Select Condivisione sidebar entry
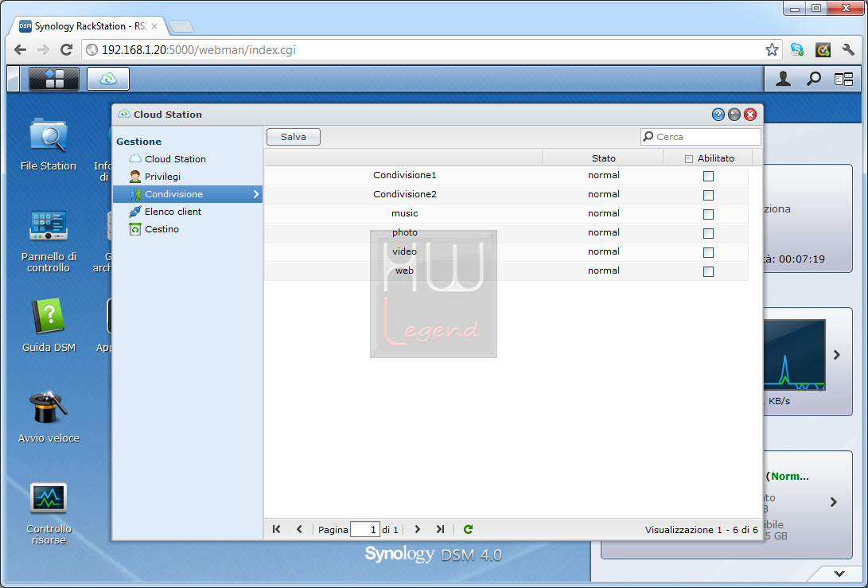 187,194
